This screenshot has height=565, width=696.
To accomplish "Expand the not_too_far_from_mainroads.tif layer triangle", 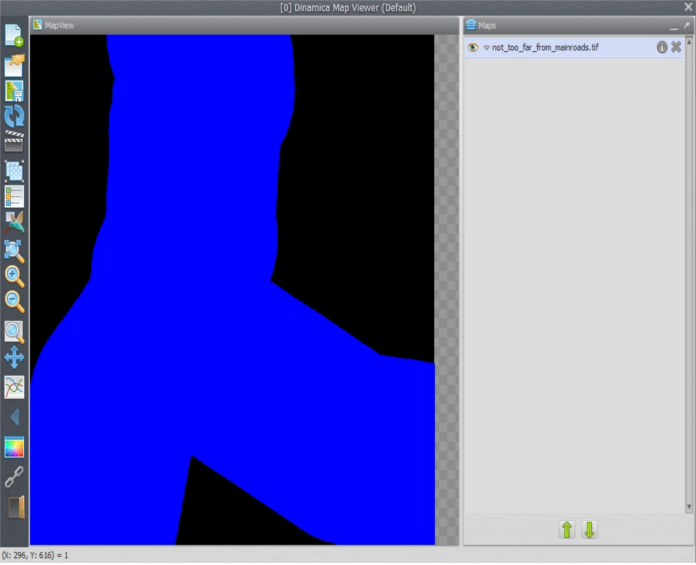I will pyautogui.click(x=487, y=47).
